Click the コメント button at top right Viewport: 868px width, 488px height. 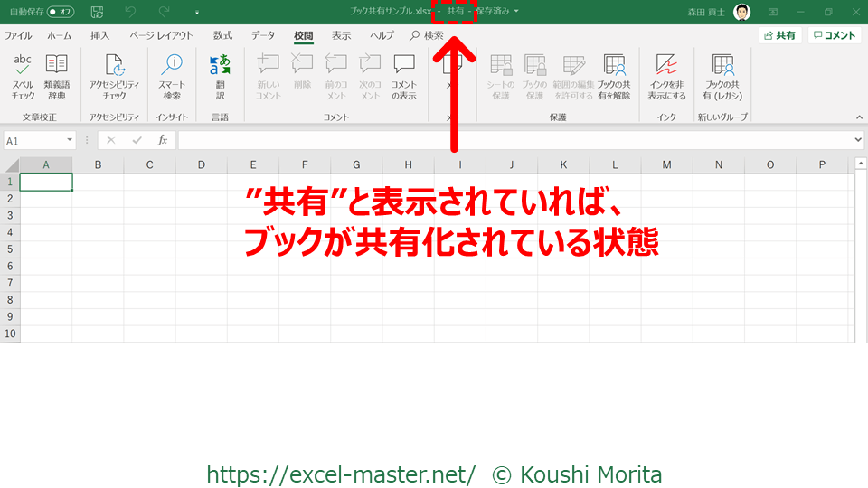[x=834, y=35]
